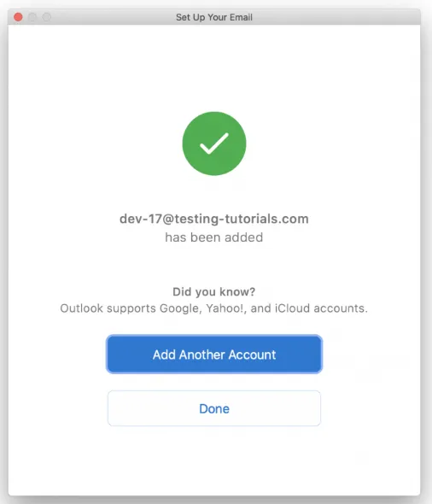Finish setup with the Done button
The image size is (432, 504).
pyautogui.click(x=214, y=408)
